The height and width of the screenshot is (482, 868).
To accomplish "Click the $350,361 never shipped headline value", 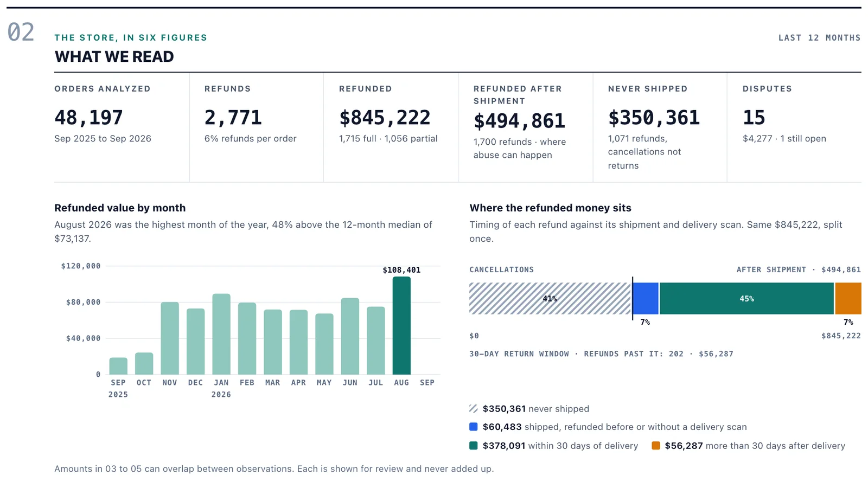I will (654, 117).
